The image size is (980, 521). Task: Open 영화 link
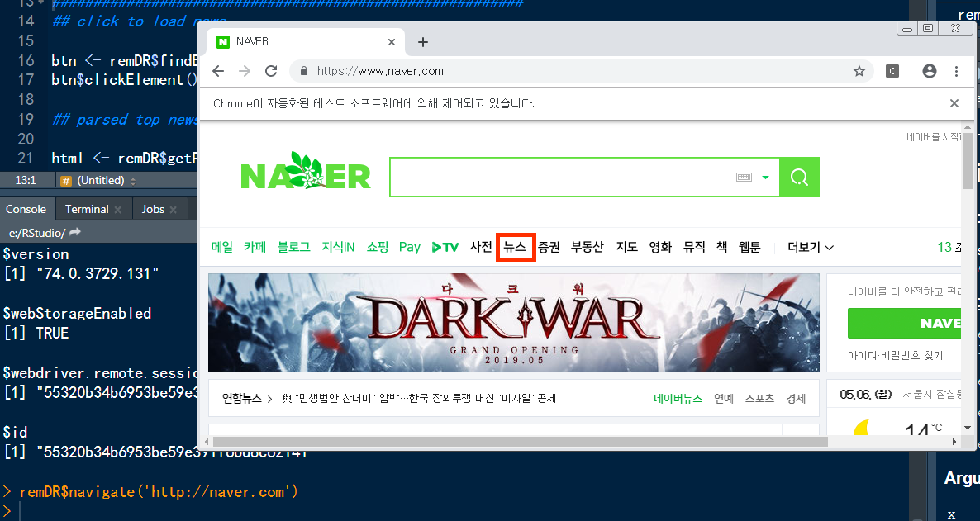coord(660,247)
